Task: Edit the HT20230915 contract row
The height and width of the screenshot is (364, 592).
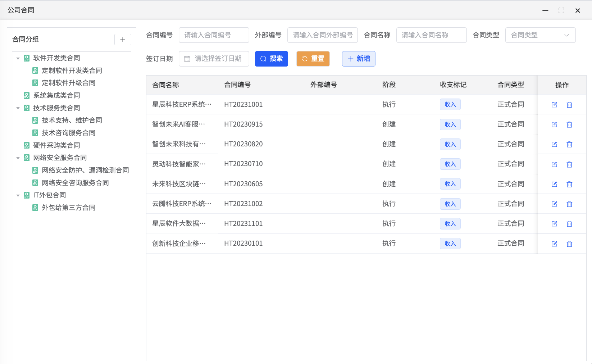Action: tap(554, 124)
